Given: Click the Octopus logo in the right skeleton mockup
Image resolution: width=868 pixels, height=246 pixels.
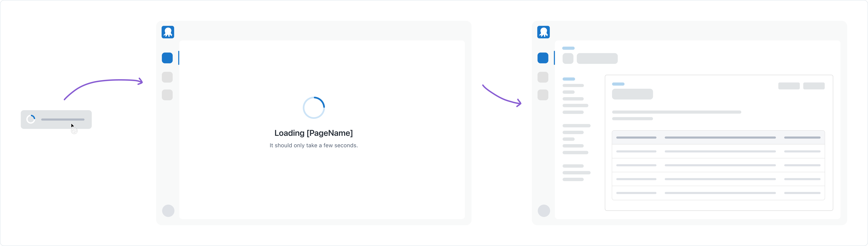Looking at the screenshot, I should [x=543, y=32].
